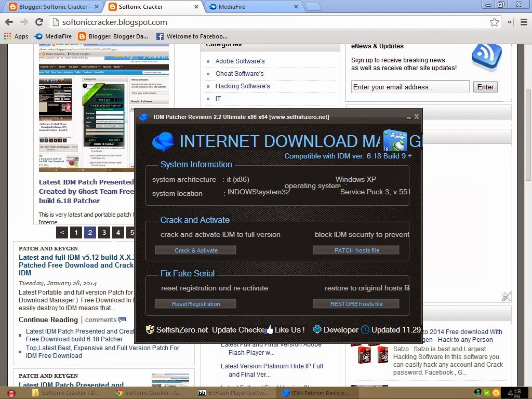Screen dimensions: 532x399
Task: Click Crack & Activate button in IDM Patcher
Action: pyautogui.click(x=195, y=250)
